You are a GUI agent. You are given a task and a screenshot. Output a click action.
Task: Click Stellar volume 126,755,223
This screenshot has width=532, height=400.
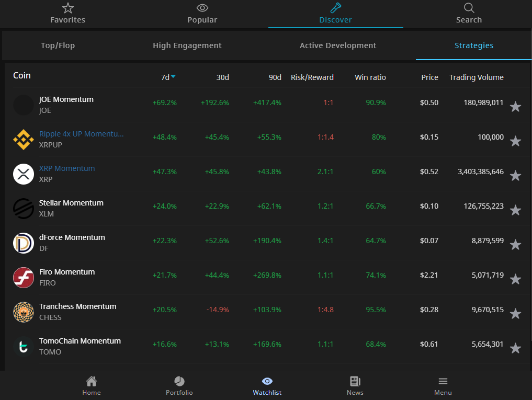pyautogui.click(x=483, y=207)
